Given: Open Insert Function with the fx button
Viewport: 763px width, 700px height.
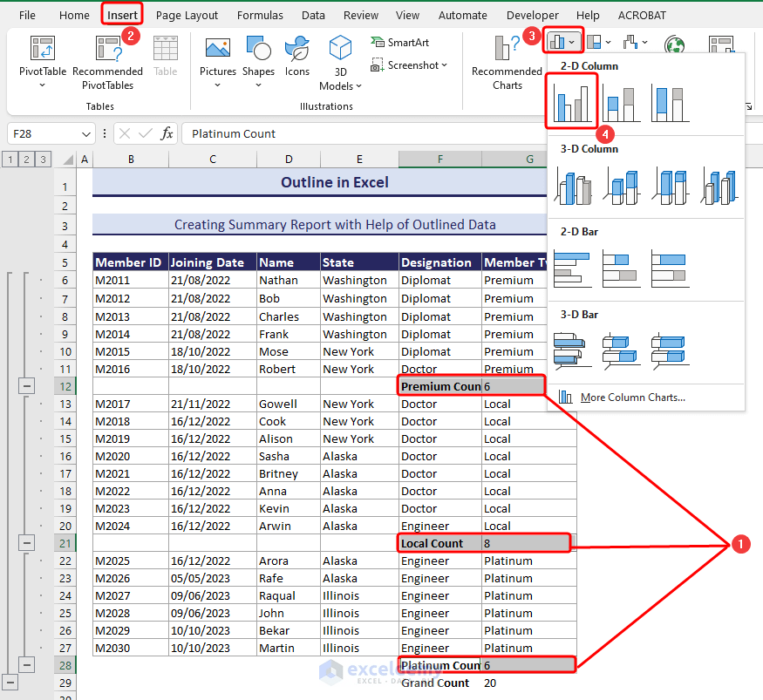Looking at the screenshot, I should pyautogui.click(x=166, y=133).
